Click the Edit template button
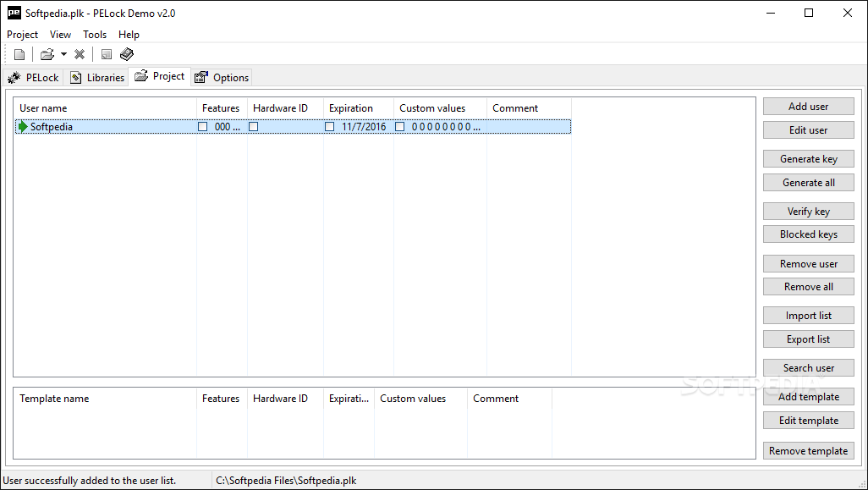Viewport: 868px width, 490px height. pyautogui.click(x=808, y=421)
